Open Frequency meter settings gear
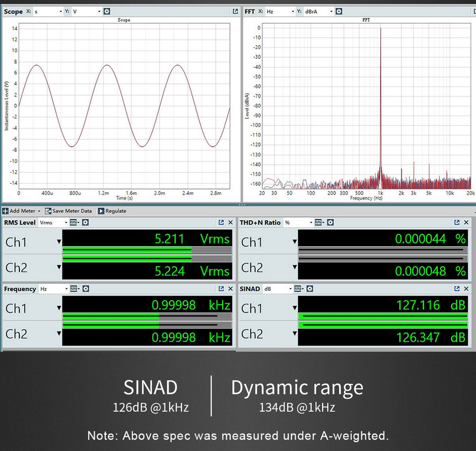Screen dimensions: 476x451 tap(86, 289)
